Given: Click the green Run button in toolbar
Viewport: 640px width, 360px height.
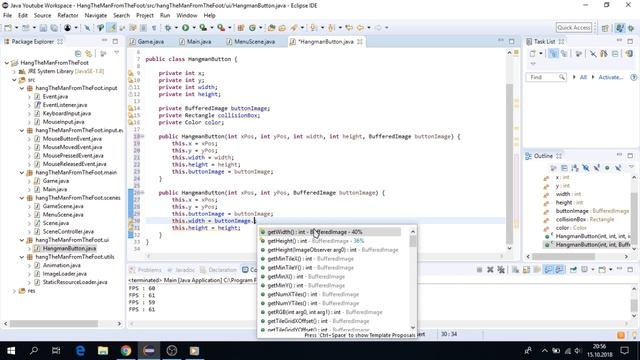Looking at the screenshot, I should tap(185, 28).
